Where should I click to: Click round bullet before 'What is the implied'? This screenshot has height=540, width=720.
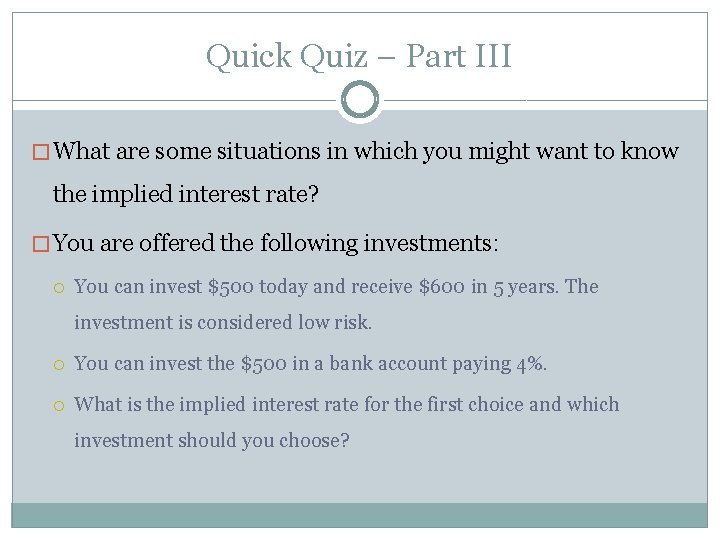click(x=59, y=406)
